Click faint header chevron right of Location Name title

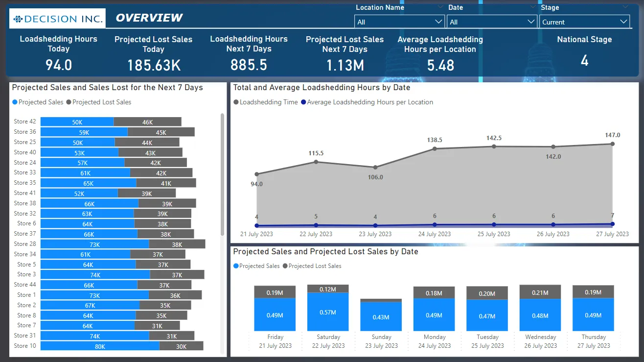pyautogui.click(x=440, y=7)
